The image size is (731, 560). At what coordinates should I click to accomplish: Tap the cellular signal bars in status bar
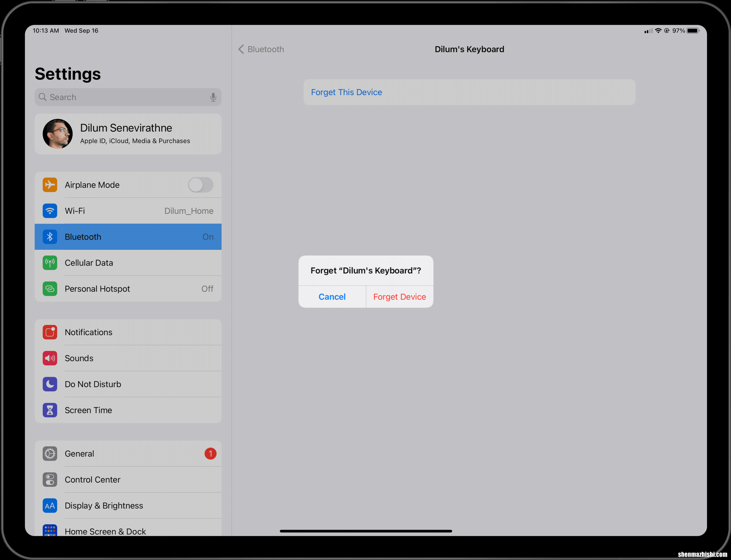[648, 31]
